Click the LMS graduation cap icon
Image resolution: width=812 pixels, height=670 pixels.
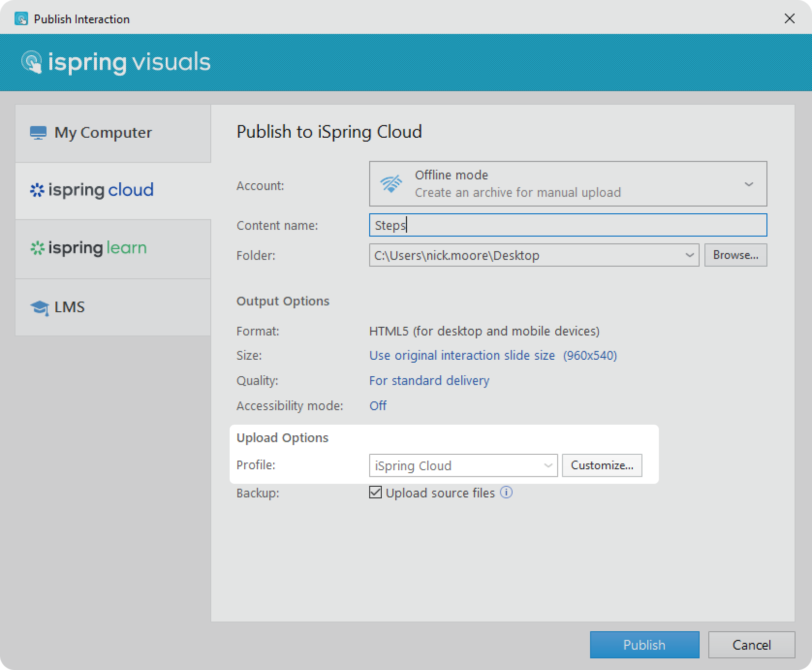click(x=39, y=308)
